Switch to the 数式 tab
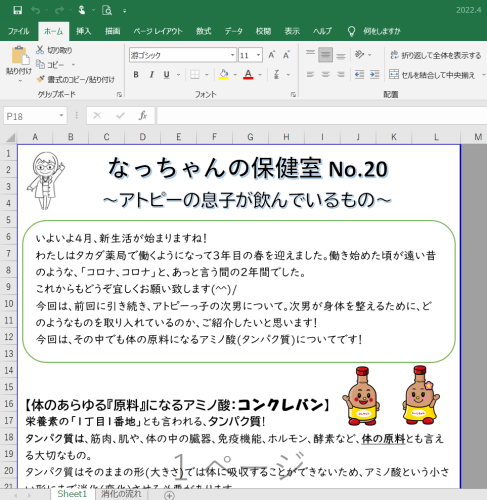487x500 pixels. [x=203, y=31]
